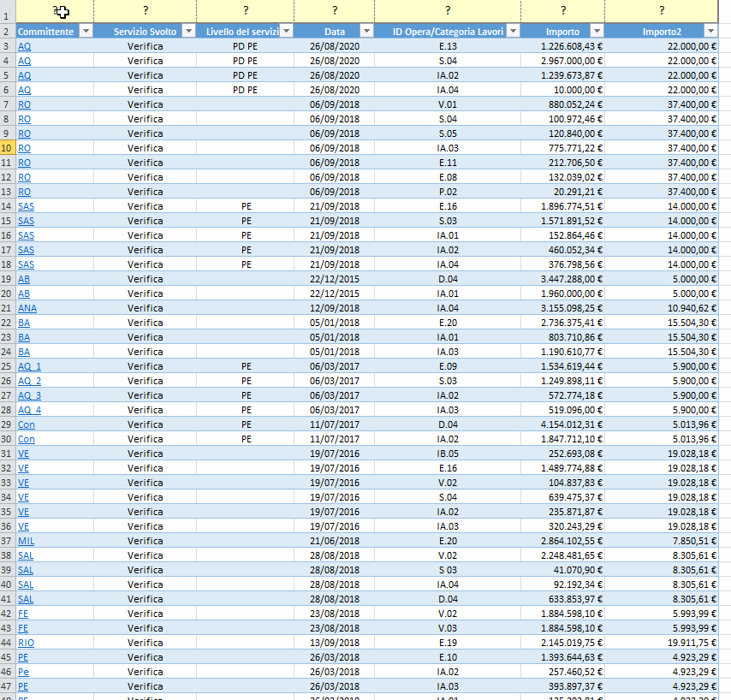
Task: Select row header 37
Action: tap(8, 541)
